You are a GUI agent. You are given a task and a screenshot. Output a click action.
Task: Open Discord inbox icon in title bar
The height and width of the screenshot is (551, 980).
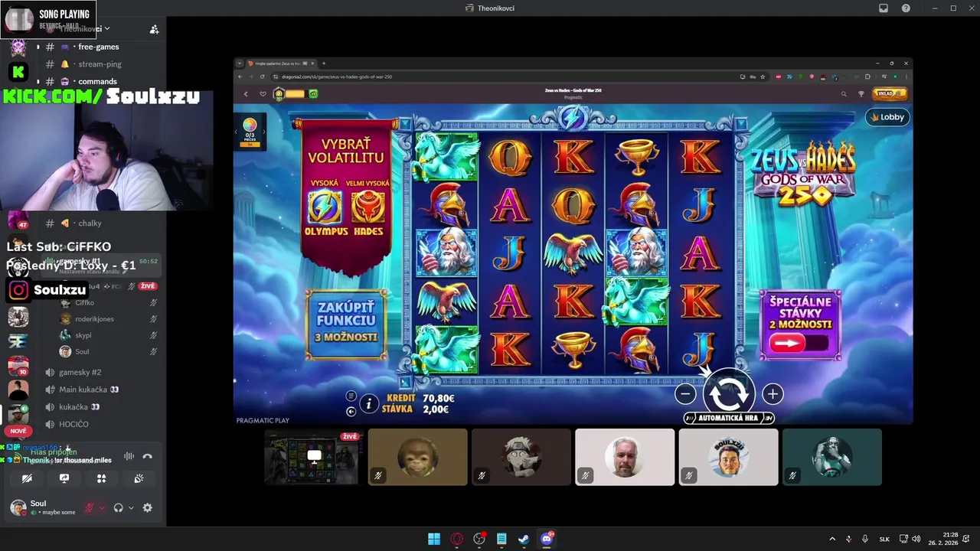coord(884,8)
